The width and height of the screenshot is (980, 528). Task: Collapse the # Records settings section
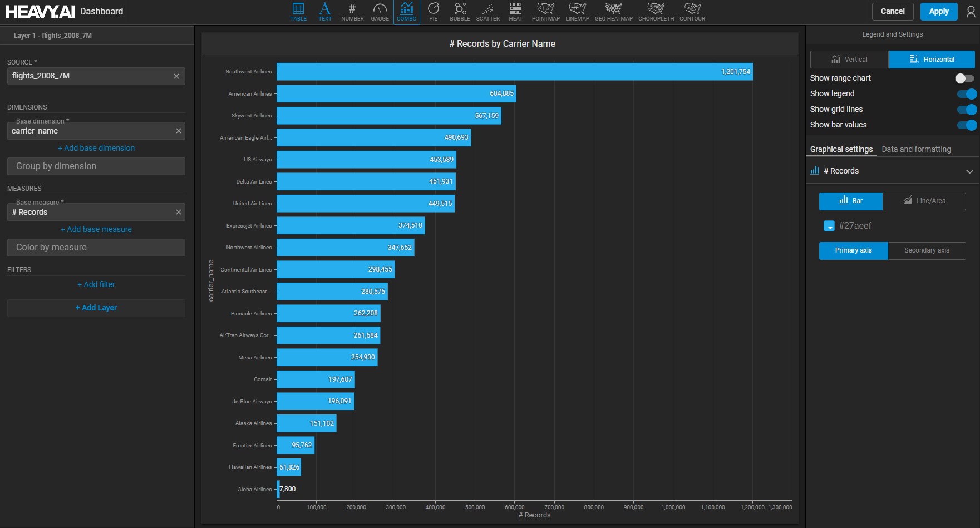[x=969, y=171]
